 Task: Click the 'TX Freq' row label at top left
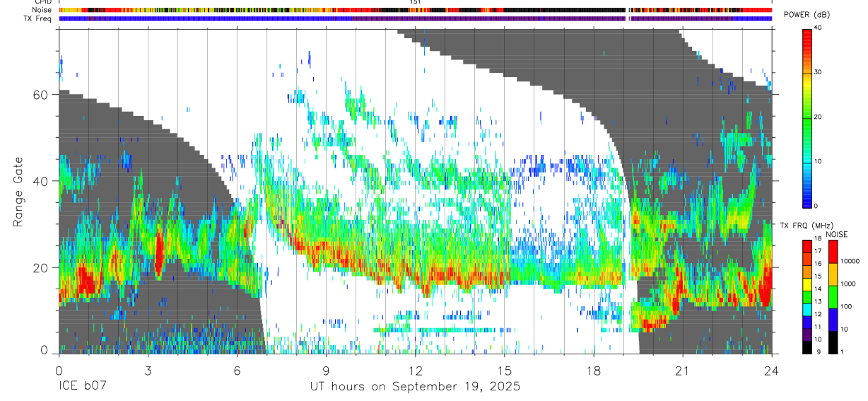[x=38, y=18]
